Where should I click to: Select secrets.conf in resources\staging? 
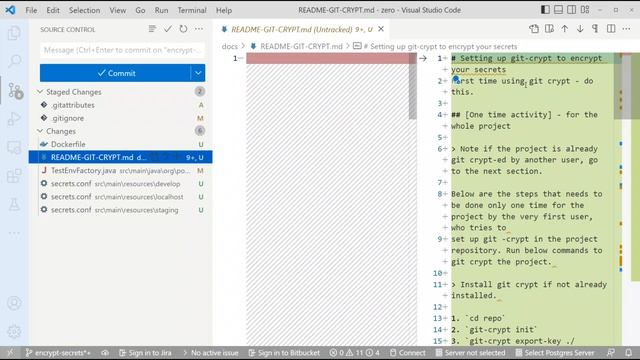coord(121,210)
